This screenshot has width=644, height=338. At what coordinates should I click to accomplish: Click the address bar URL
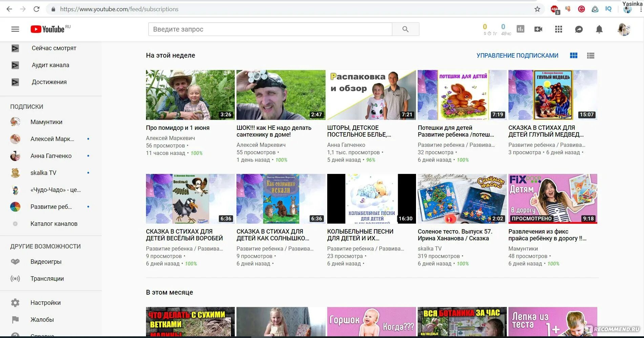coord(119,9)
